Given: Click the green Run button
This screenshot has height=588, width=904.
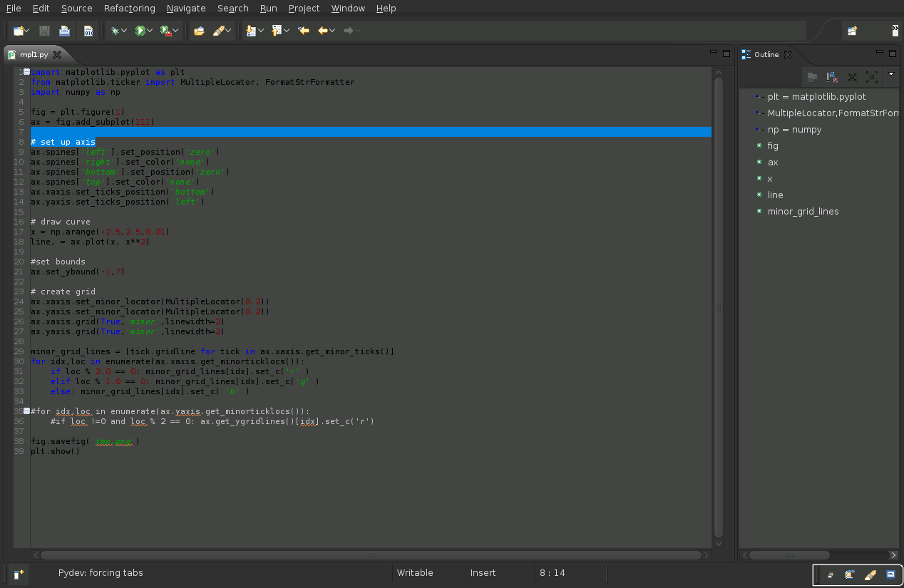Looking at the screenshot, I should point(140,31).
